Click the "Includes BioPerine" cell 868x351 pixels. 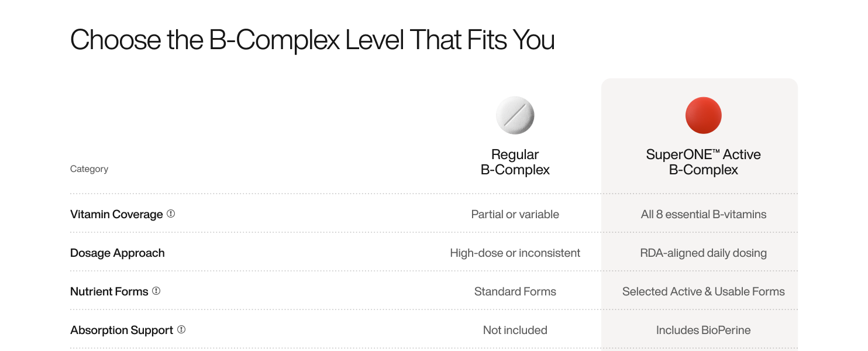[704, 330]
